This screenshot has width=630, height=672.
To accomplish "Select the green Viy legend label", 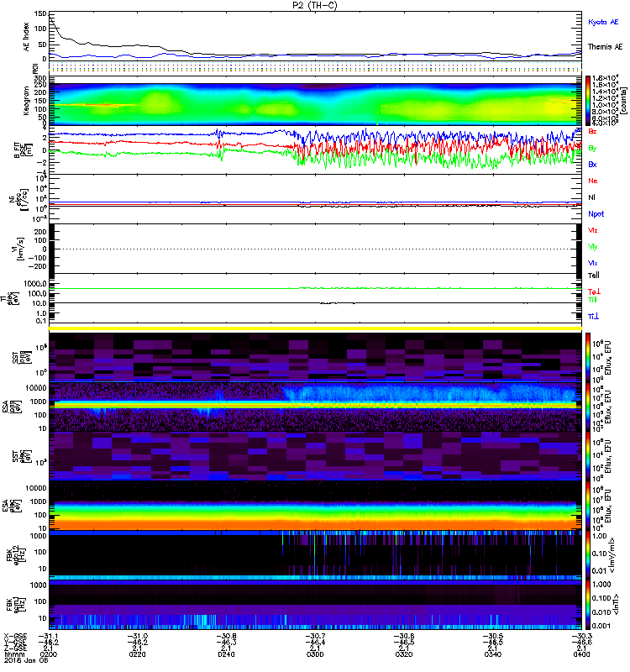I will tap(593, 247).
